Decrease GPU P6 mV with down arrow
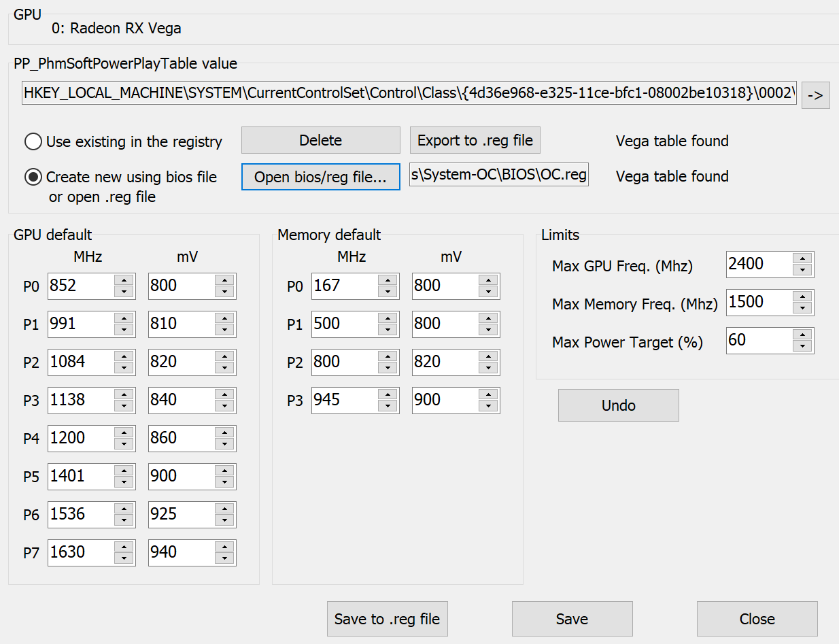Screen dimensions: 839x644 [224, 521]
